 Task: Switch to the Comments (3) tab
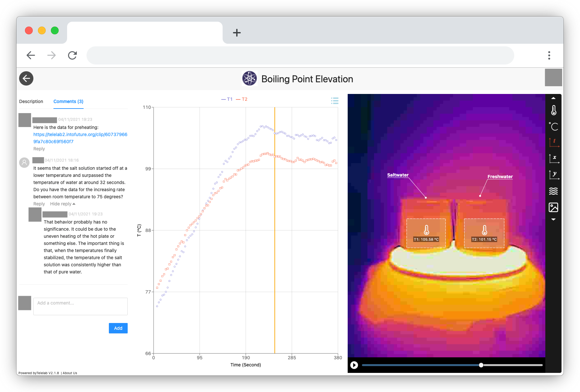click(68, 101)
